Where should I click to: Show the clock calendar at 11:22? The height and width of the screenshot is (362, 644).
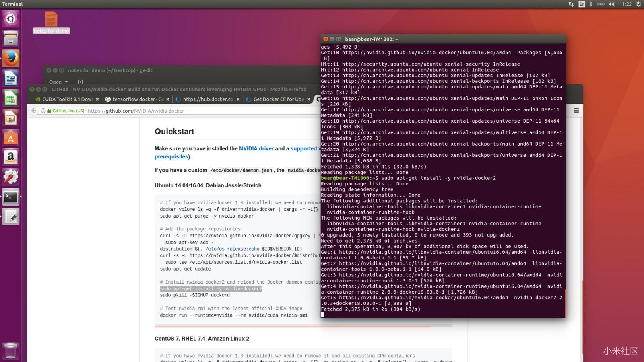(625, 4)
